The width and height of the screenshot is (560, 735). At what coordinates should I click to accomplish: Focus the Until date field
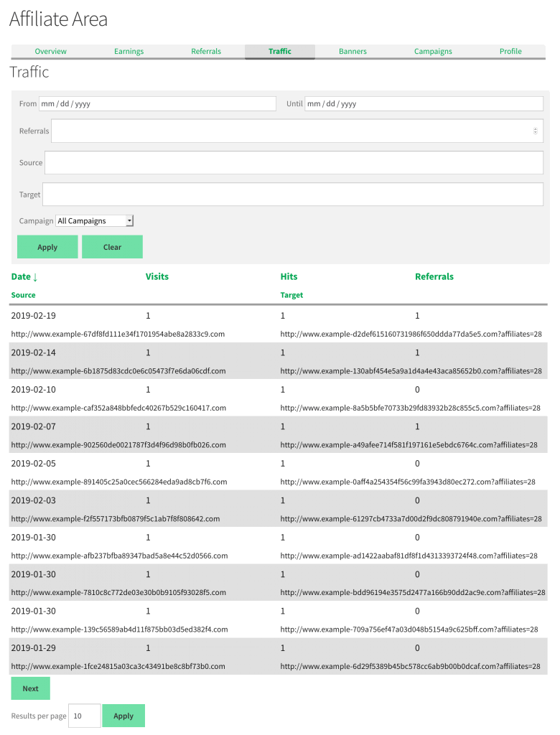(424, 103)
